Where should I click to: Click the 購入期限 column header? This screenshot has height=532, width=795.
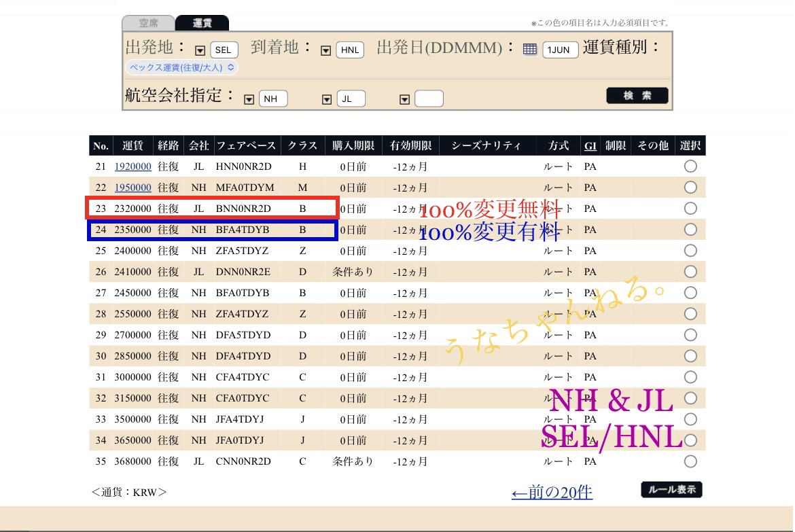(353, 145)
